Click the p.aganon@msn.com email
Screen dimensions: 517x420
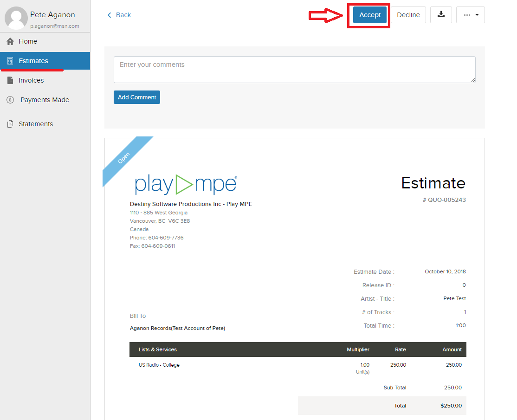tap(55, 26)
